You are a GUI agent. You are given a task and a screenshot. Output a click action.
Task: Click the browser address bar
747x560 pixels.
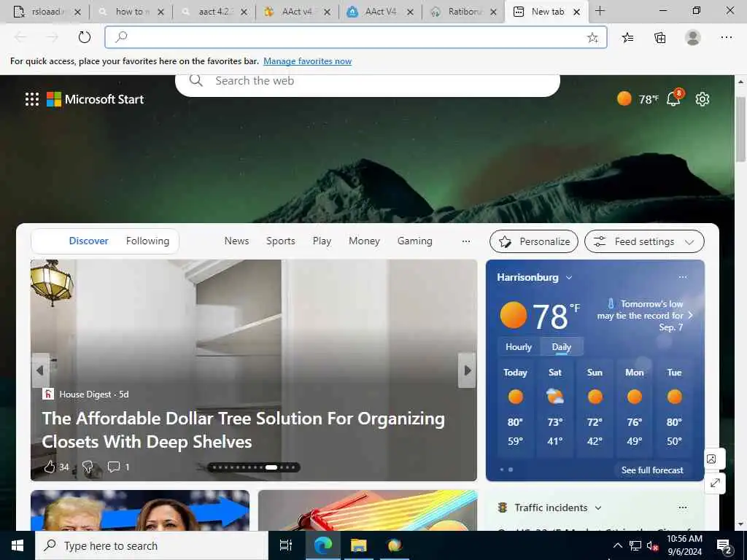(356, 37)
